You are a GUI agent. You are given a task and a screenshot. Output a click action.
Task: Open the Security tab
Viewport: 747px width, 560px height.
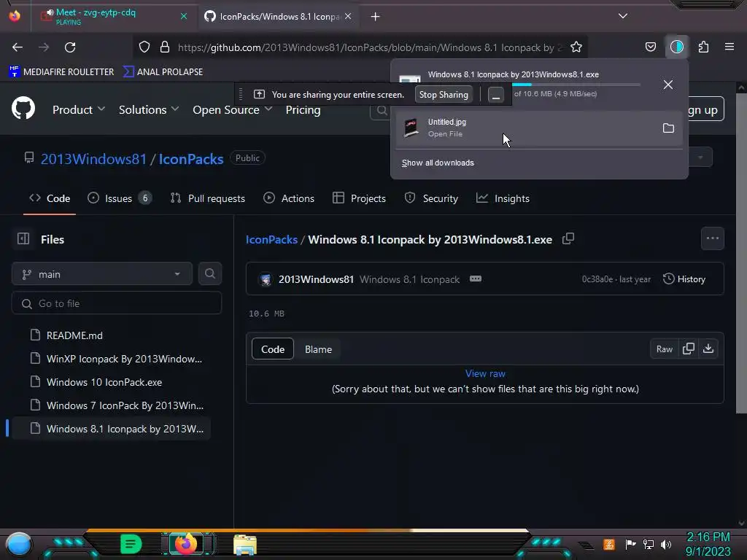[431, 198]
